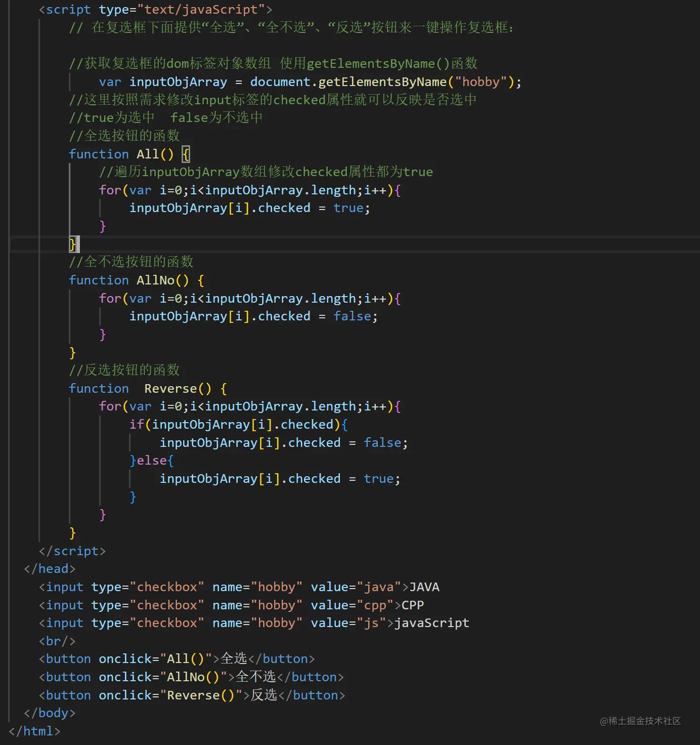
Task: Click function Reverse() definition line
Action: (x=148, y=389)
